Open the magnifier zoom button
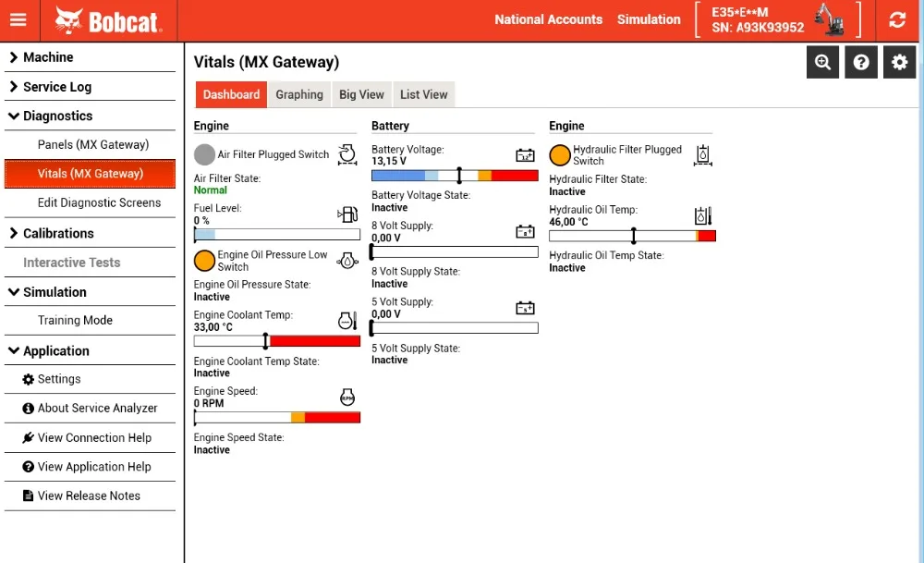924x563 pixels. [x=822, y=62]
